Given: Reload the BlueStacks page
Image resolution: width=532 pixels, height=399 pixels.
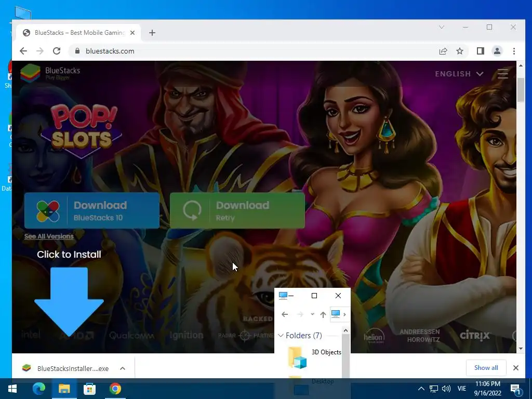Looking at the screenshot, I should click(x=57, y=51).
